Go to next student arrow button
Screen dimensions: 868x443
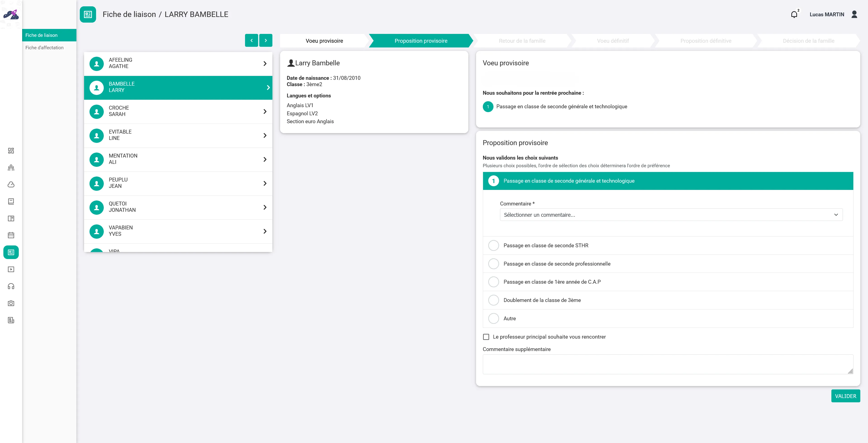[x=266, y=40]
